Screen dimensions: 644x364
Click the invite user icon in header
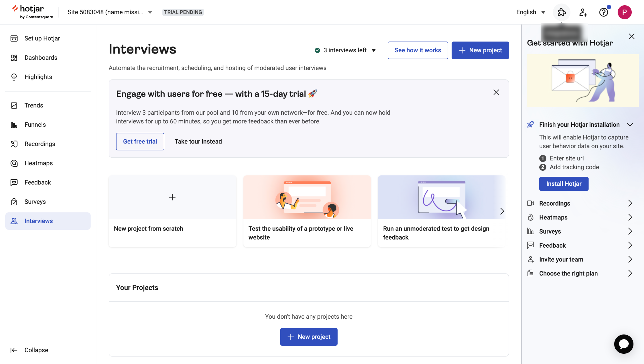click(x=583, y=12)
